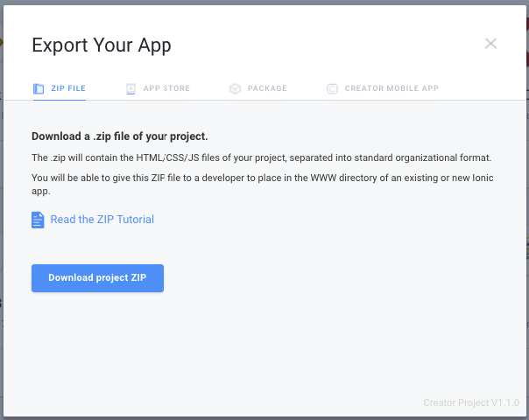Open the Read the ZIP Tutorial link

pos(102,220)
